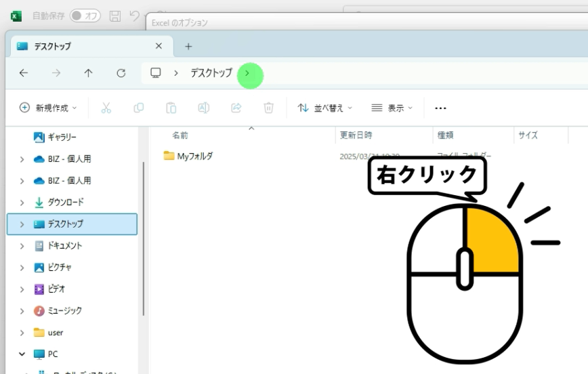Expand the ピクチャ tree node
Image resolution: width=588 pixels, height=374 pixels.
click(x=22, y=268)
